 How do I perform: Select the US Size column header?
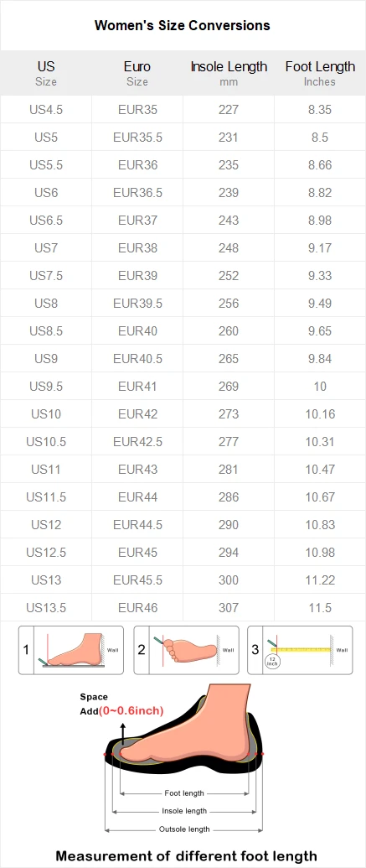pos(46,73)
